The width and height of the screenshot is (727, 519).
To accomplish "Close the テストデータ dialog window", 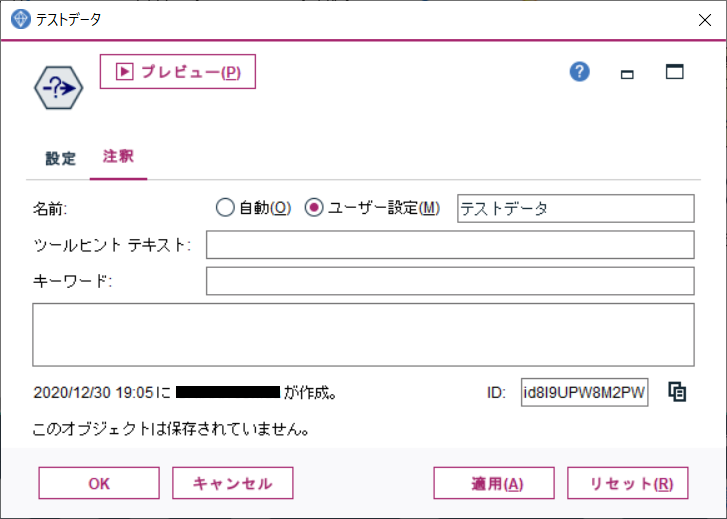I will point(705,20).
